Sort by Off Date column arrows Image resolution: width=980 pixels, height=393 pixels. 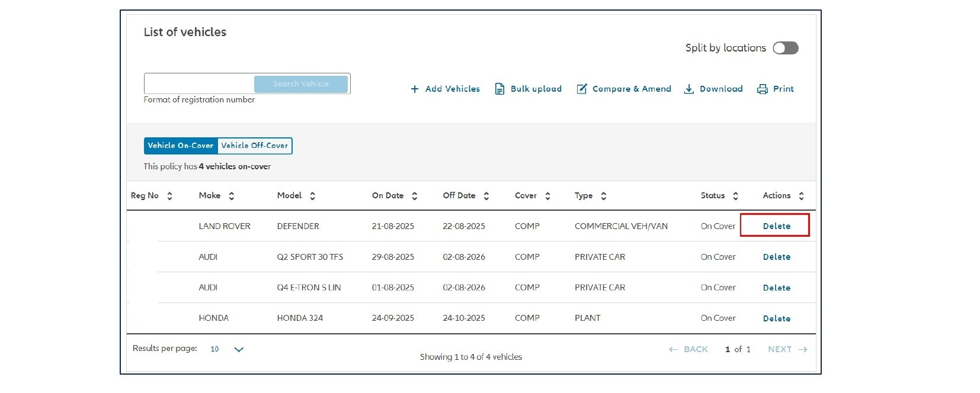[x=486, y=196]
